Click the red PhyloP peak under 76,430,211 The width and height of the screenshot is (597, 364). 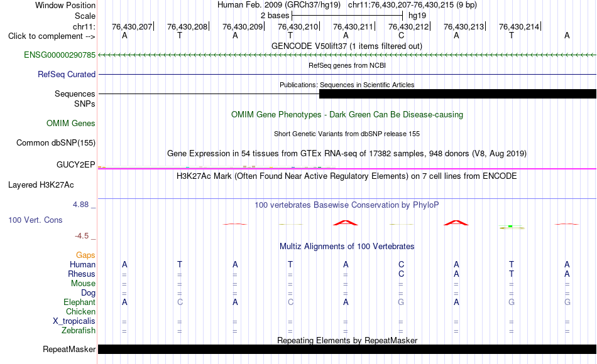tap(346, 223)
